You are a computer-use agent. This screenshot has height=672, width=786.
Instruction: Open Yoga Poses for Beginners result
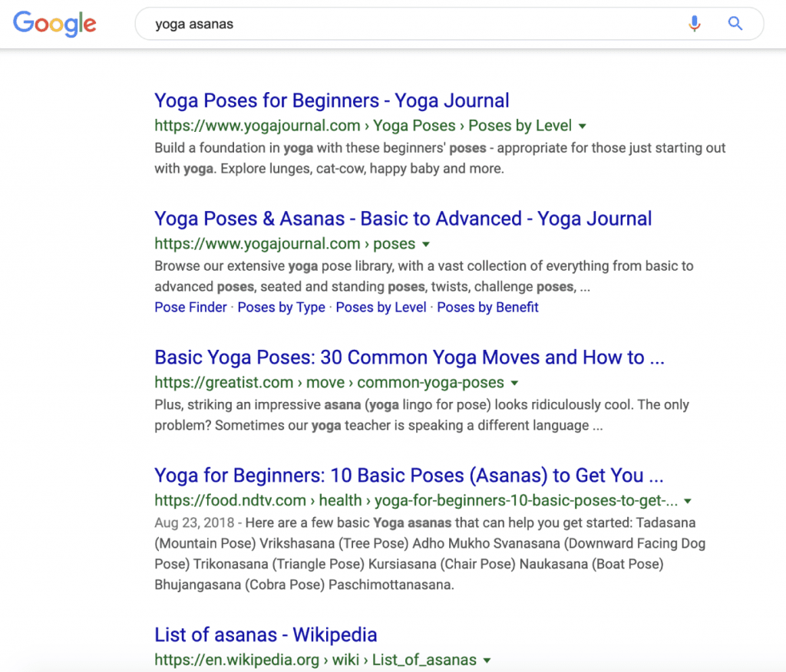pyautogui.click(x=332, y=100)
